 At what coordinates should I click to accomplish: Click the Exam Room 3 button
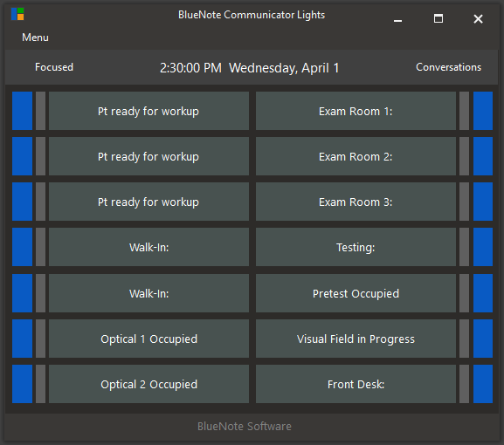coord(356,202)
